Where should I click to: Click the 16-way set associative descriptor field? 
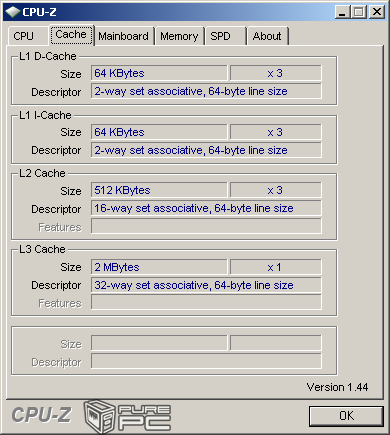pyautogui.click(x=206, y=208)
